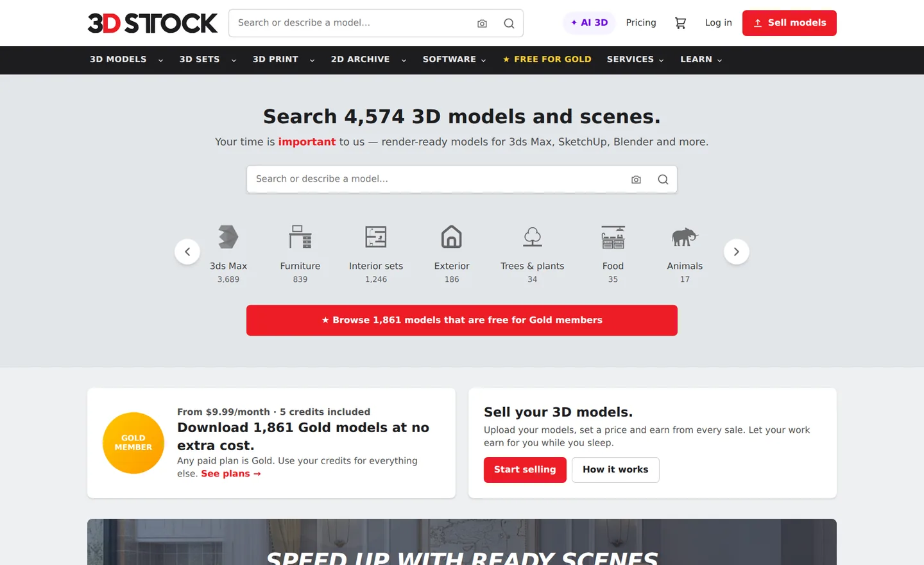Open the AI 3D page

click(590, 23)
